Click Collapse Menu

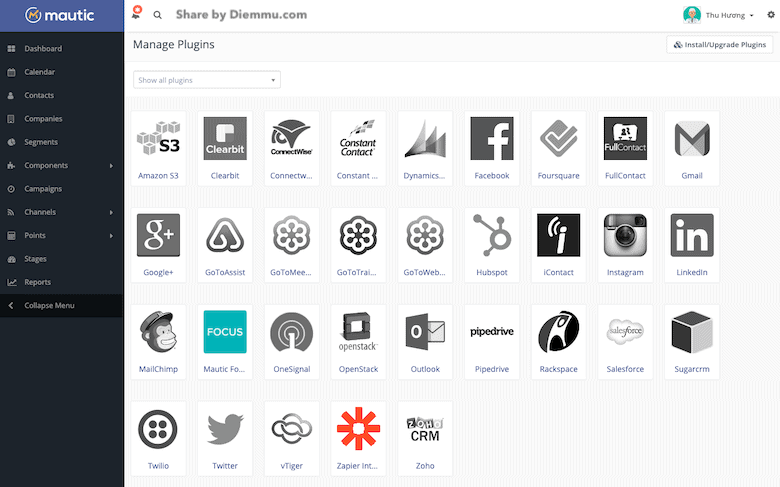(62, 305)
